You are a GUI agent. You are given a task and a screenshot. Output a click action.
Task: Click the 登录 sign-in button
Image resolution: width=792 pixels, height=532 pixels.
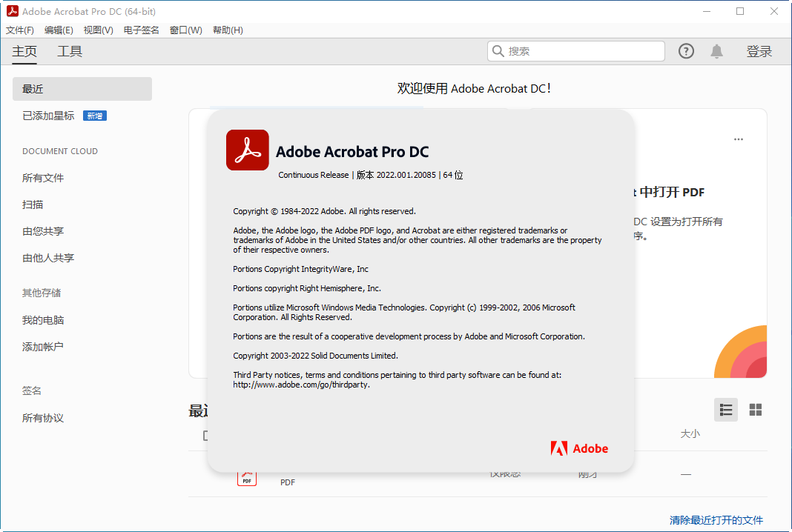pos(759,50)
